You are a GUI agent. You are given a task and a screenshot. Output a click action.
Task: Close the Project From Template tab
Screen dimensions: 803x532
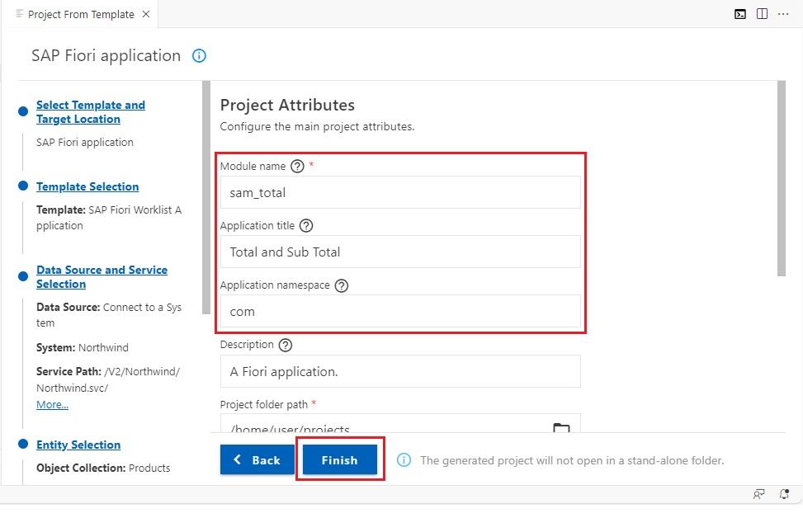click(x=146, y=14)
